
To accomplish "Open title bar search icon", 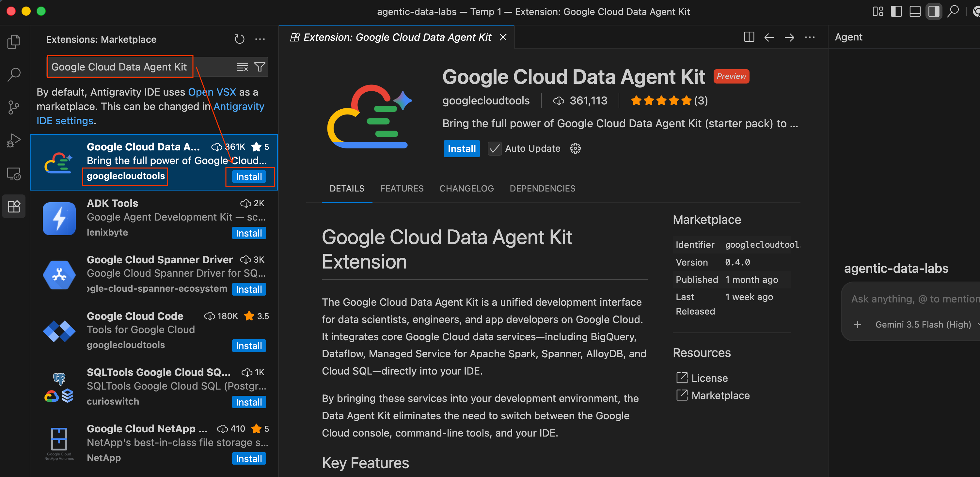I will tap(953, 11).
